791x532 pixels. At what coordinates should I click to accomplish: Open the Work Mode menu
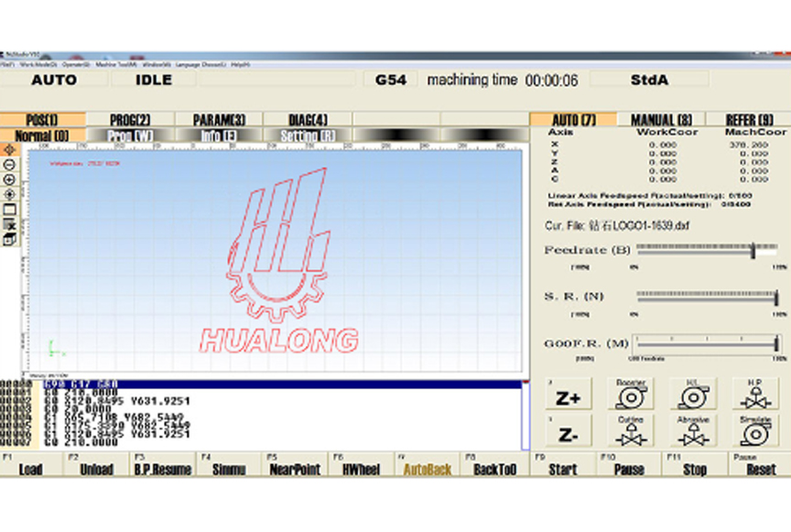point(38,65)
